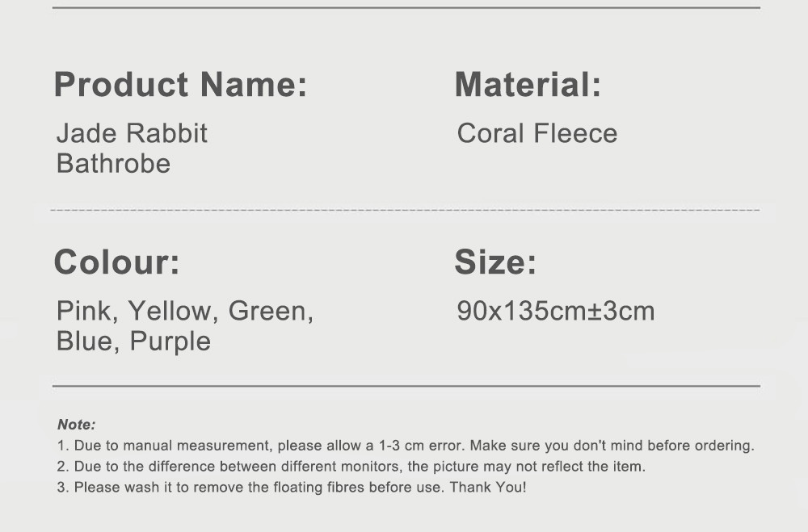This screenshot has height=532, width=808.
Task: Click the word Bathrobe
Action: coord(113,164)
